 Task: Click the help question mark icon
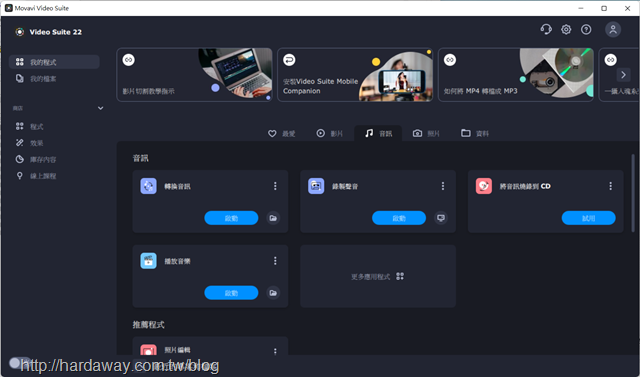click(586, 29)
